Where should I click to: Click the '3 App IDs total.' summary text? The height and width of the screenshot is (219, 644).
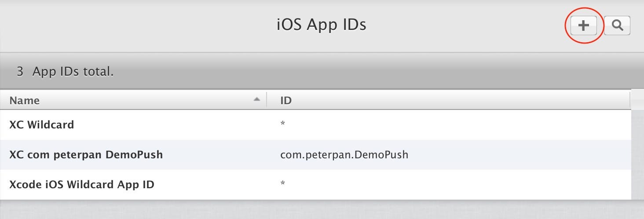(65, 72)
